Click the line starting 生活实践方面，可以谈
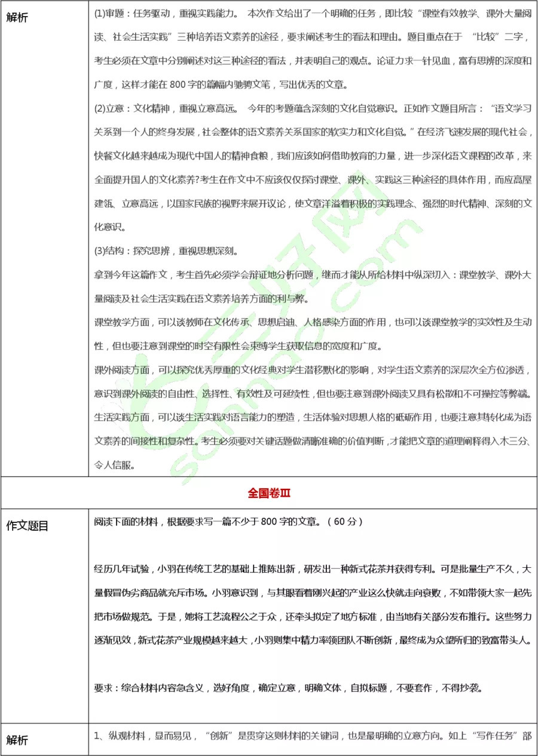Image resolution: width=538 pixels, height=756 pixels. click(313, 417)
